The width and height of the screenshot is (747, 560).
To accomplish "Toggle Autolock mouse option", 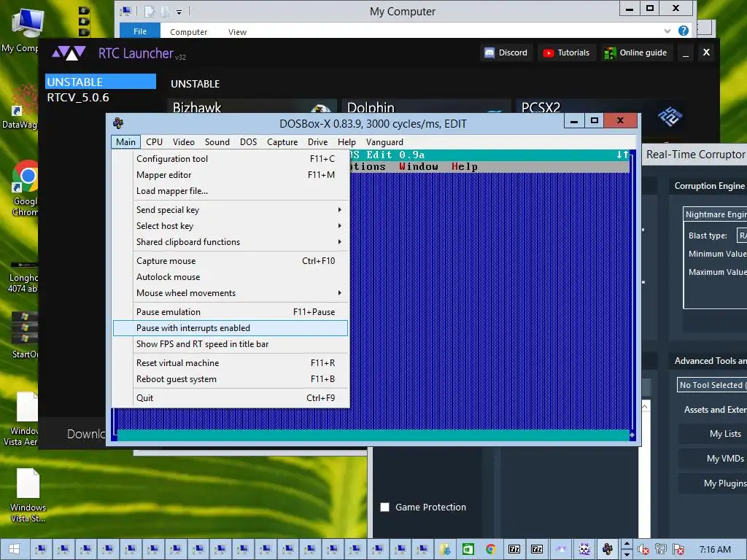I will point(231,276).
